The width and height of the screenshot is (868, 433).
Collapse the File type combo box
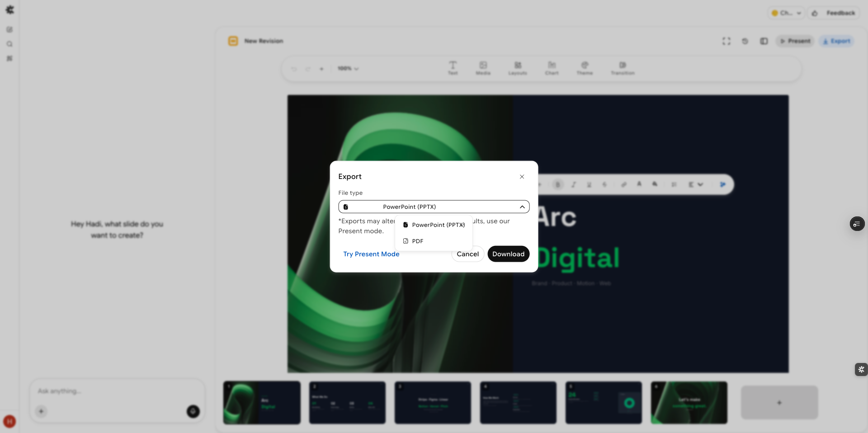coord(522,207)
